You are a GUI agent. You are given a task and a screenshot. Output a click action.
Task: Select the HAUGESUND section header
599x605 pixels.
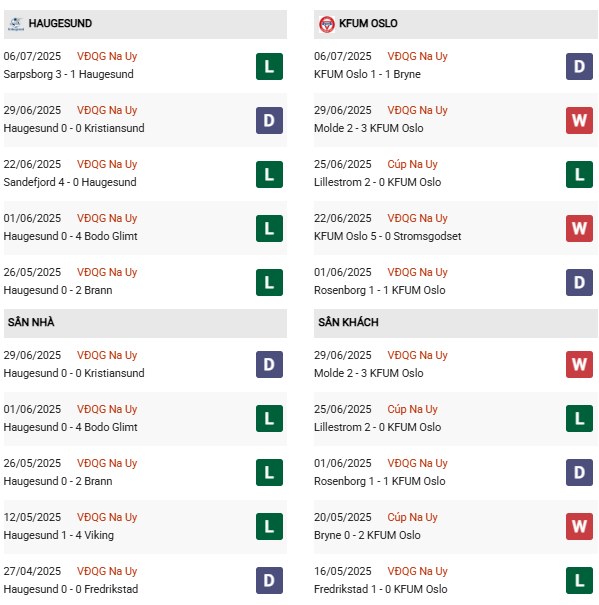(x=145, y=24)
